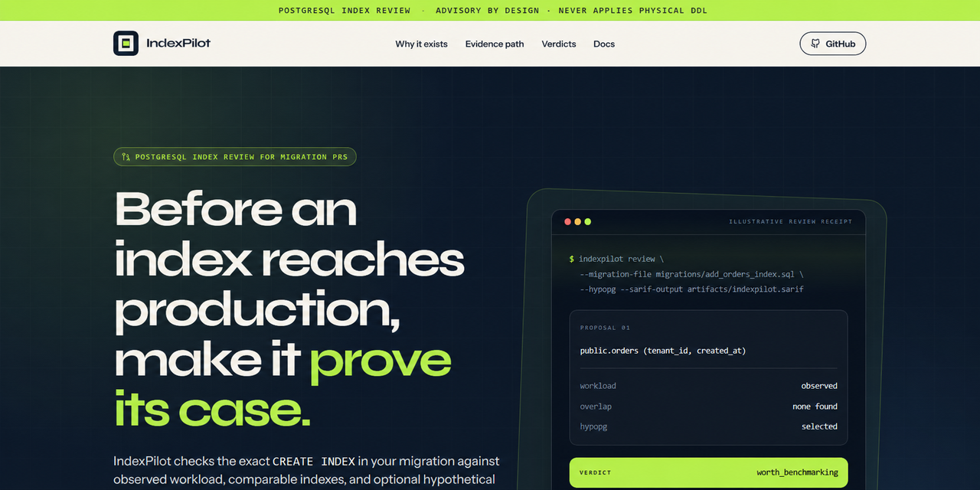Open the GitHub button
This screenshot has height=490, width=980.
point(833,44)
